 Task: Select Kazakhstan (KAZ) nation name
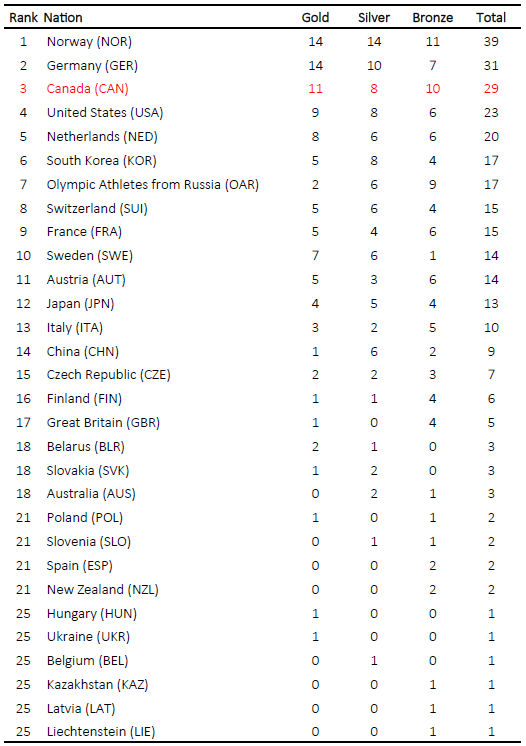[97, 685]
